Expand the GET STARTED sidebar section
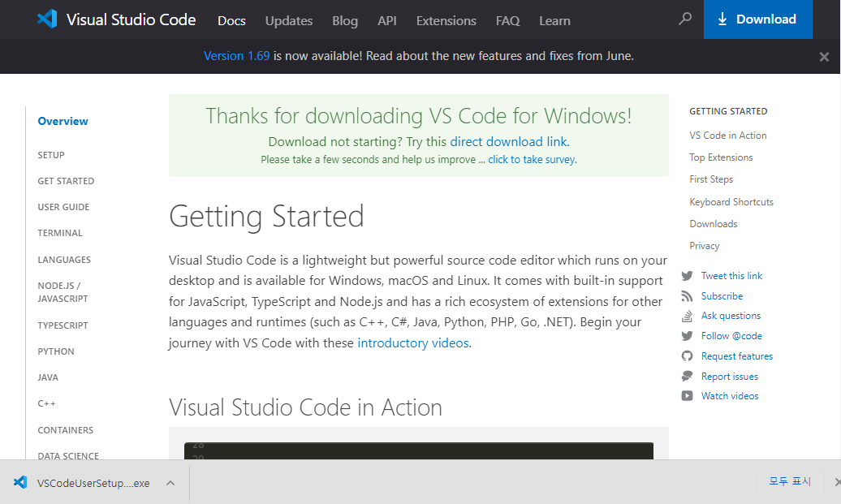This screenshot has width=841, height=504. pyautogui.click(x=66, y=181)
